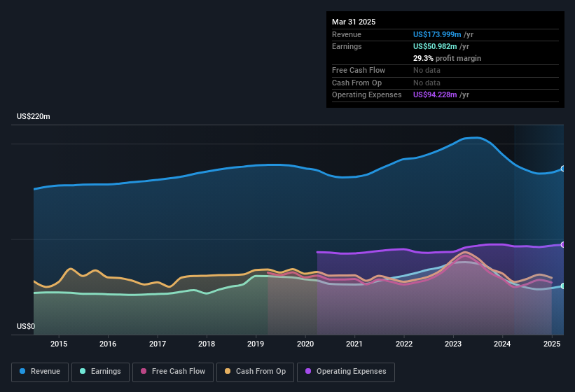Click the 2017 x-axis label
575x392 pixels.
click(158, 344)
